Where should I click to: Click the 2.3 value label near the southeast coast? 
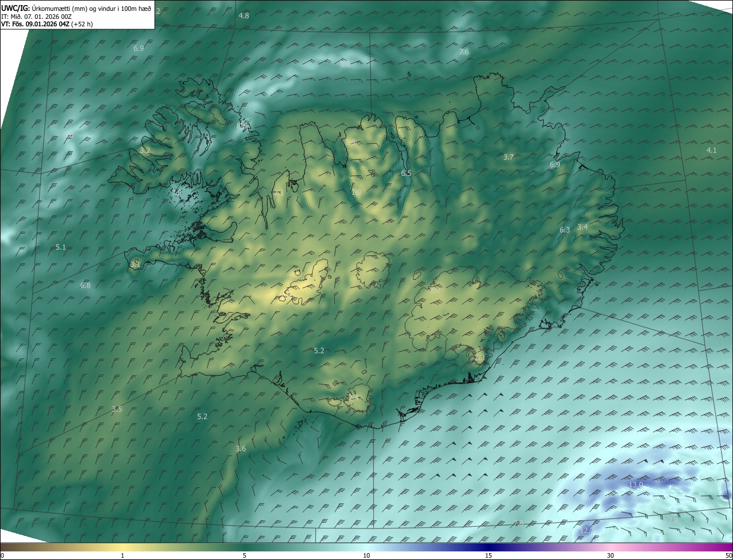pyautogui.click(x=479, y=358)
